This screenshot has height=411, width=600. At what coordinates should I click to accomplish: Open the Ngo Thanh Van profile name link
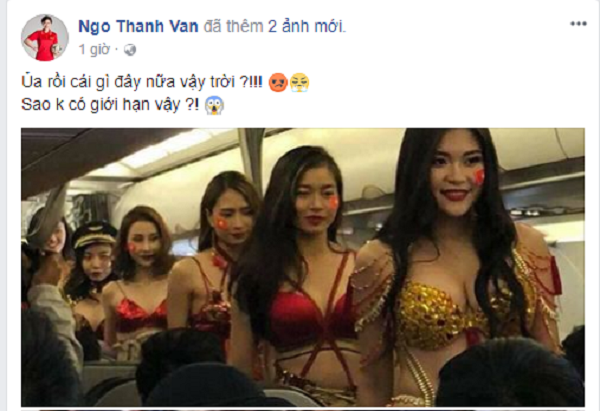pyautogui.click(x=138, y=26)
